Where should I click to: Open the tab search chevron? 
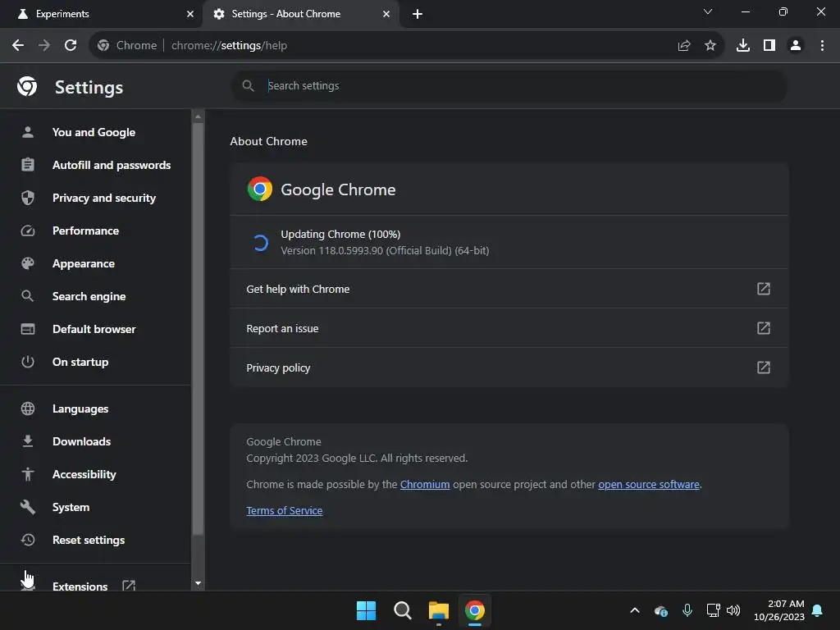708,11
